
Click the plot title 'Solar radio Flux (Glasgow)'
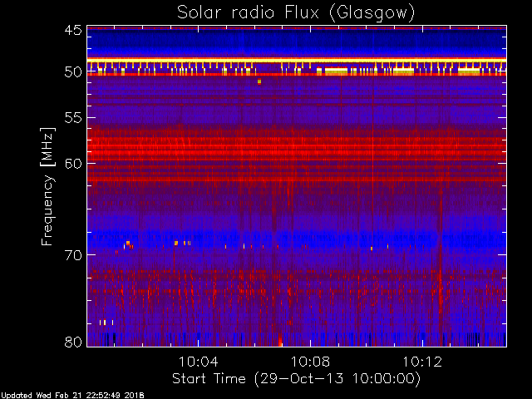pyautogui.click(x=296, y=13)
